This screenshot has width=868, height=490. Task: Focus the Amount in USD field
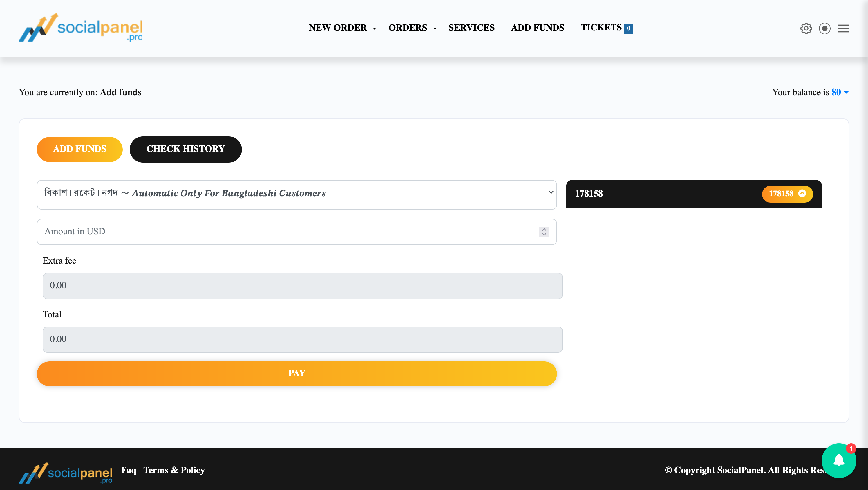286,232
